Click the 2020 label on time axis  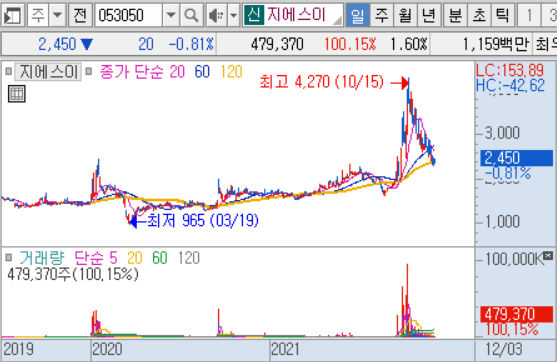click(107, 350)
